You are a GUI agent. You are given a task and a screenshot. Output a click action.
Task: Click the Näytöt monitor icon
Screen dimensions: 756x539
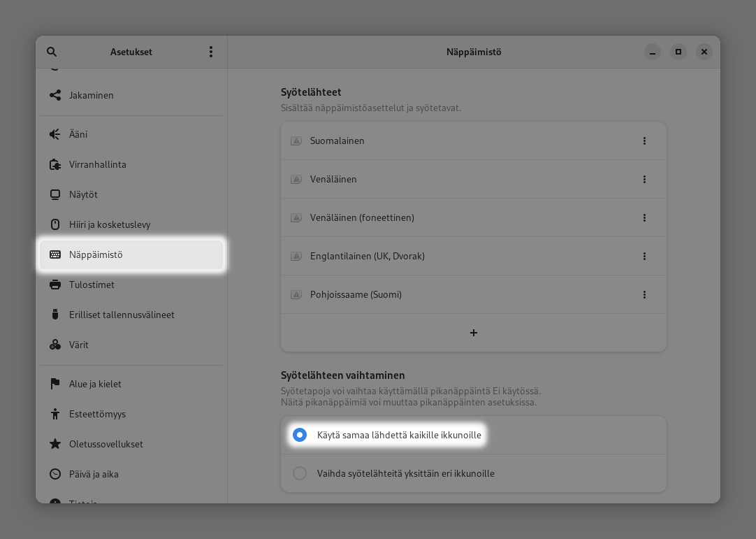click(55, 194)
